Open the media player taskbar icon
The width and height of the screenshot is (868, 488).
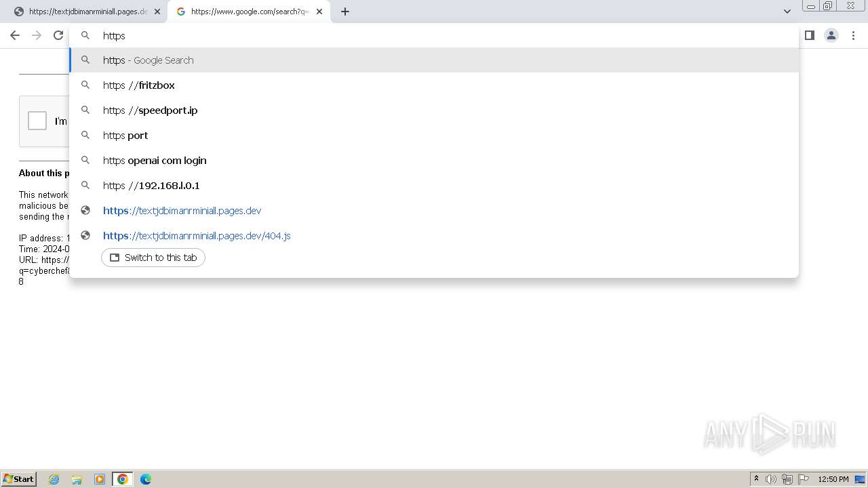coord(100,479)
